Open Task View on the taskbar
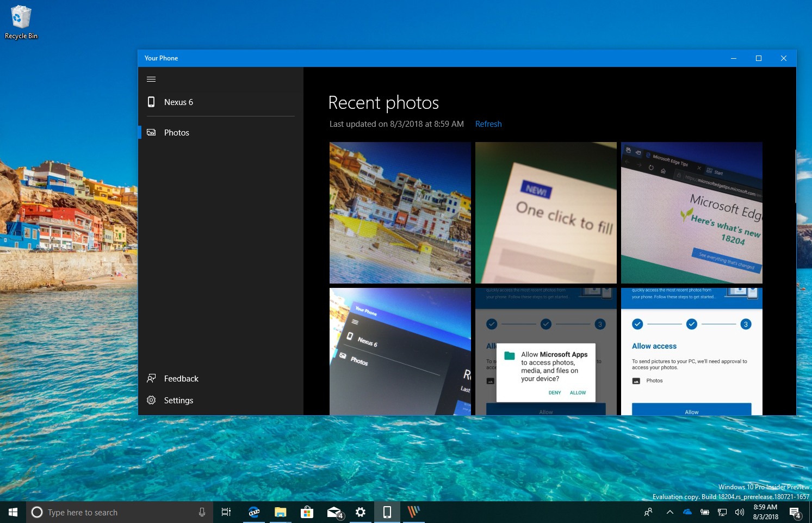812x523 pixels. coord(226,512)
